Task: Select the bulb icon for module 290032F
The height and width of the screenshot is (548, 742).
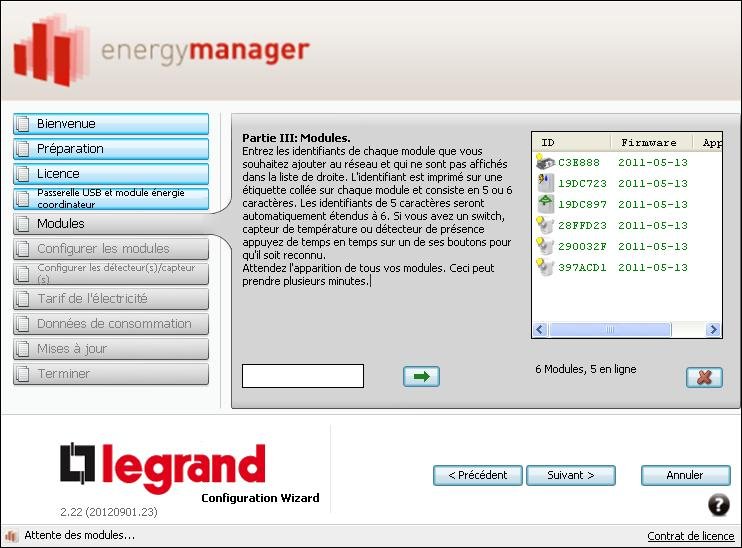Action: [x=545, y=246]
